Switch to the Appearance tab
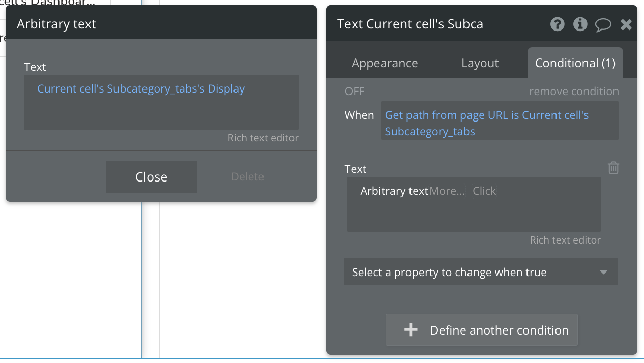The image size is (644, 363). tap(385, 63)
